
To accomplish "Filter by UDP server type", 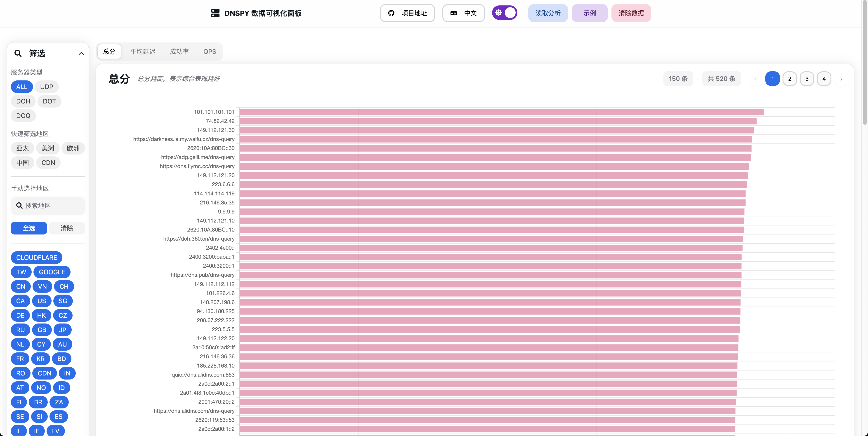I will [47, 87].
